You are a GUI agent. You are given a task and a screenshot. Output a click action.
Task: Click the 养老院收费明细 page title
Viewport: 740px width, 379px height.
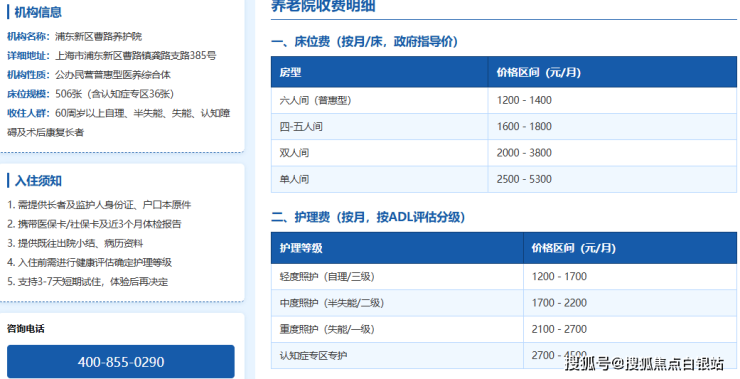pos(323,6)
